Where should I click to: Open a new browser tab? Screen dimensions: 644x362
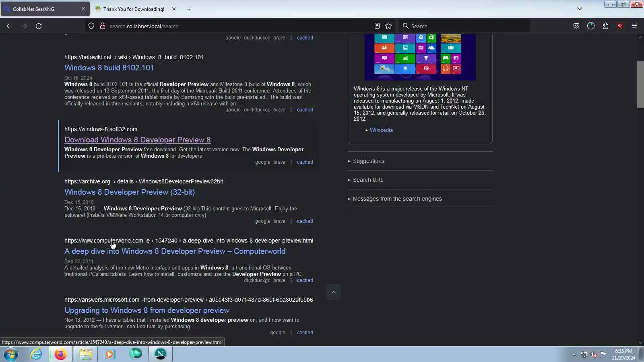click(189, 9)
